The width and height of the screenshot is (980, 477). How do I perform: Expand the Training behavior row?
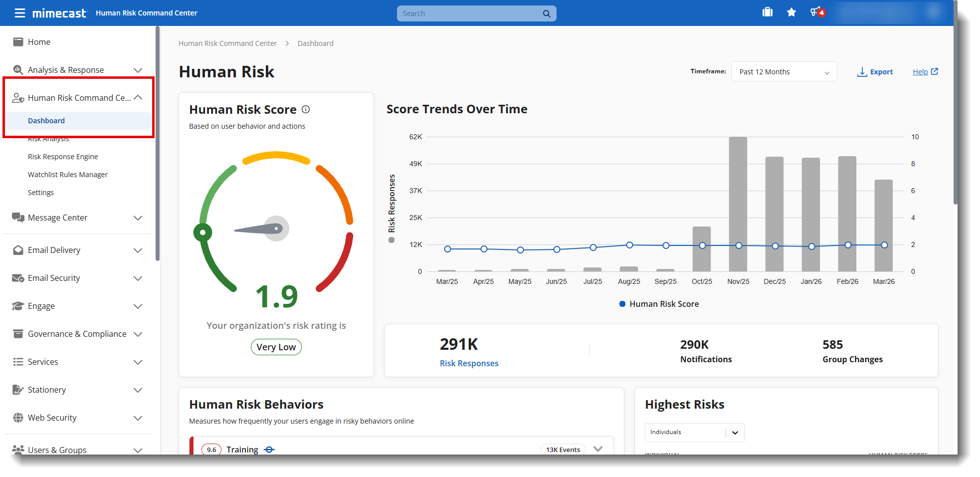598,449
